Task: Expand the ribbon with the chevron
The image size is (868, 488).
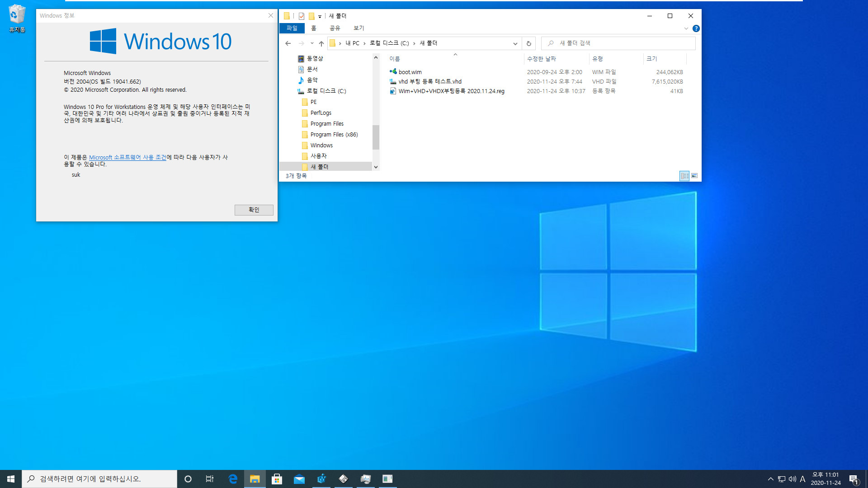Action: (x=686, y=28)
